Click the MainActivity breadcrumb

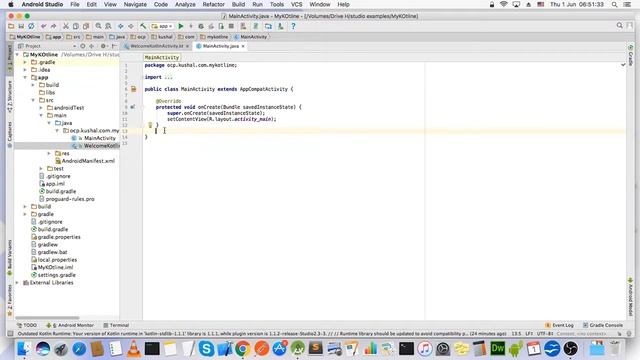point(251,37)
